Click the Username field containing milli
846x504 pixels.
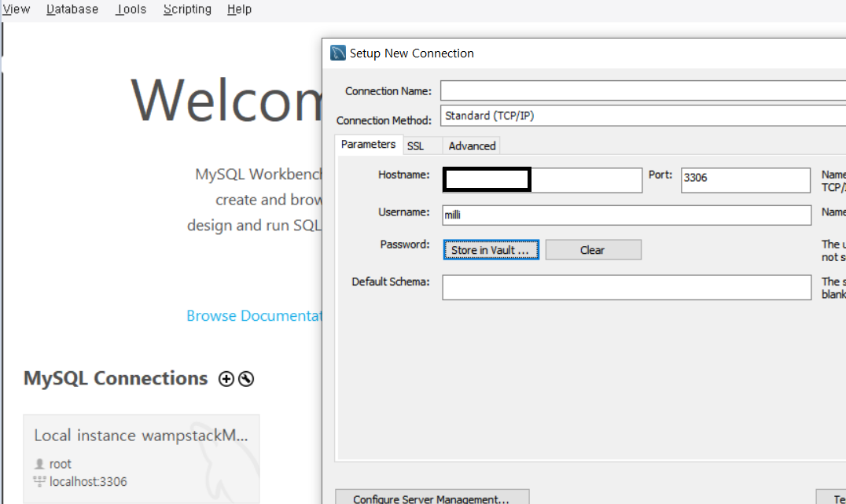pyautogui.click(x=627, y=215)
